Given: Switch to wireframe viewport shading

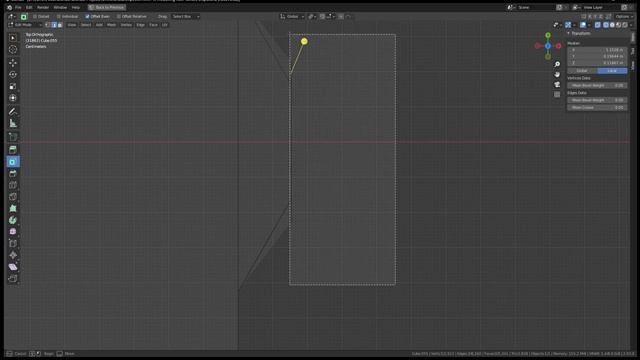Looking at the screenshot, I should pos(606,25).
